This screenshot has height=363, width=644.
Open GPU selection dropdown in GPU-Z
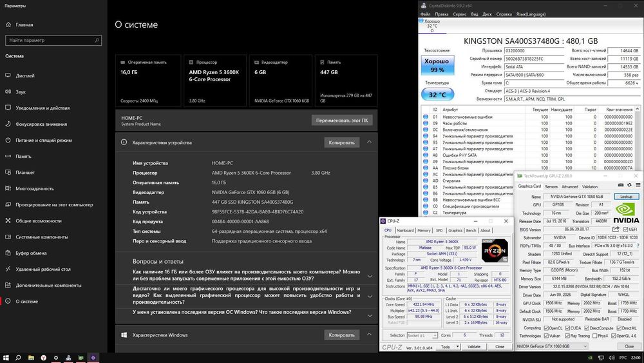click(x=553, y=346)
